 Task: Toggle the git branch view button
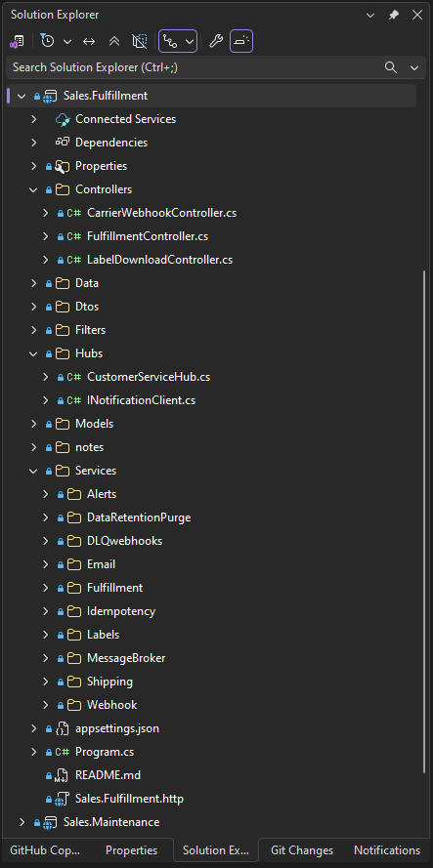point(178,42)
